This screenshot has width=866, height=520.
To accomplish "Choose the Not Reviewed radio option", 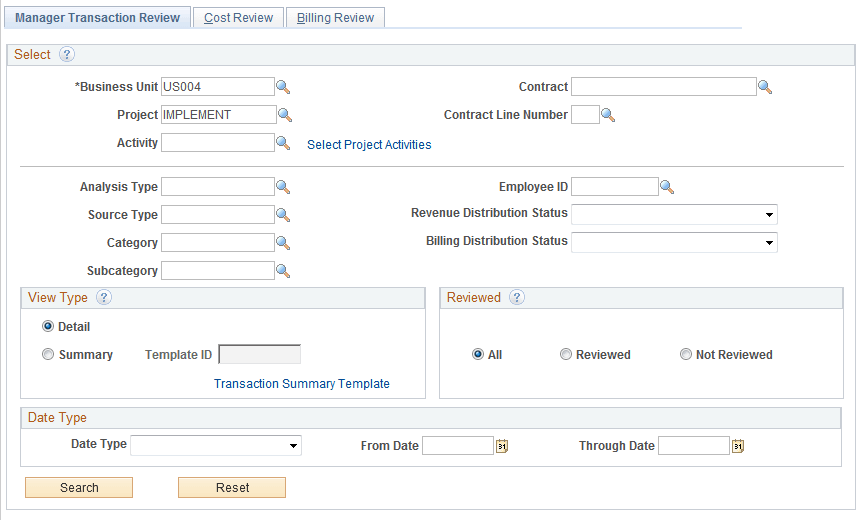I will 685,354.
